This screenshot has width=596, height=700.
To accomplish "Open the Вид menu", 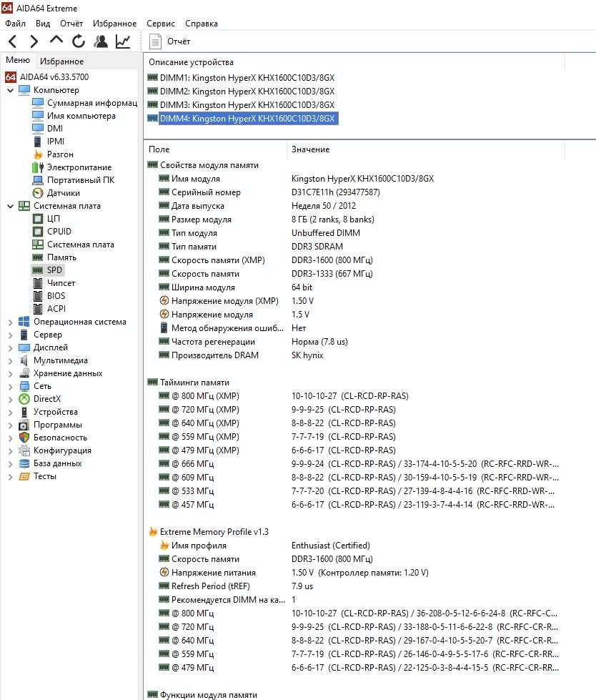I will tap(43, 23).
